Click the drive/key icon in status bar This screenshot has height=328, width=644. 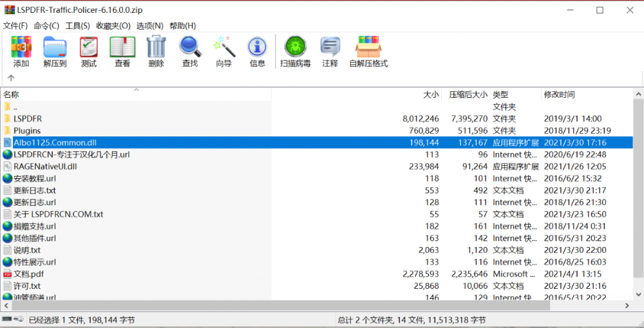click(x=12, y=319)
